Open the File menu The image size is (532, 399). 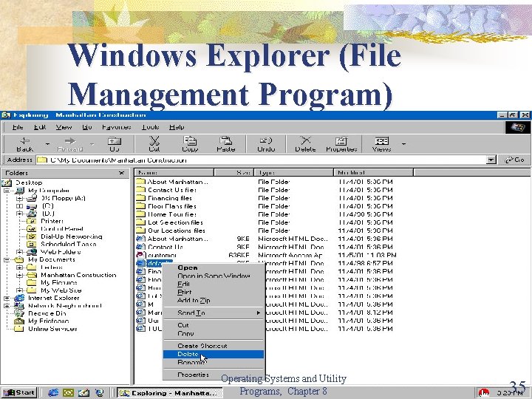[x=18, y=127]
